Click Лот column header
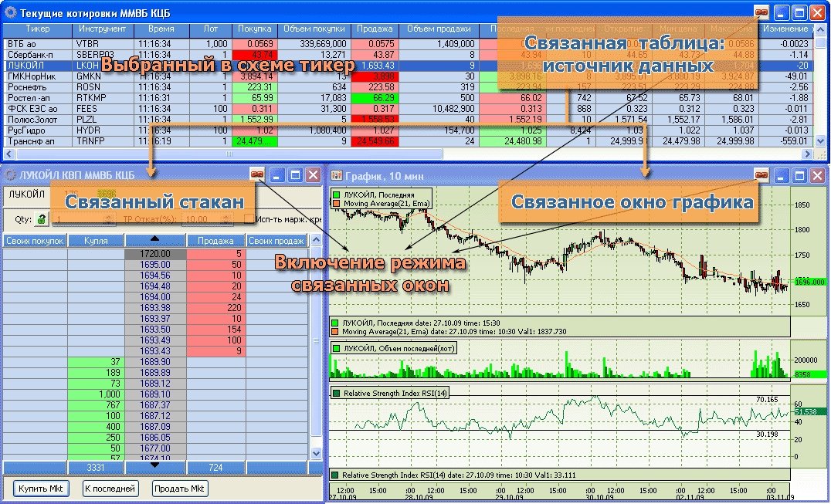The image size is (831, 504). coord(210,29)
